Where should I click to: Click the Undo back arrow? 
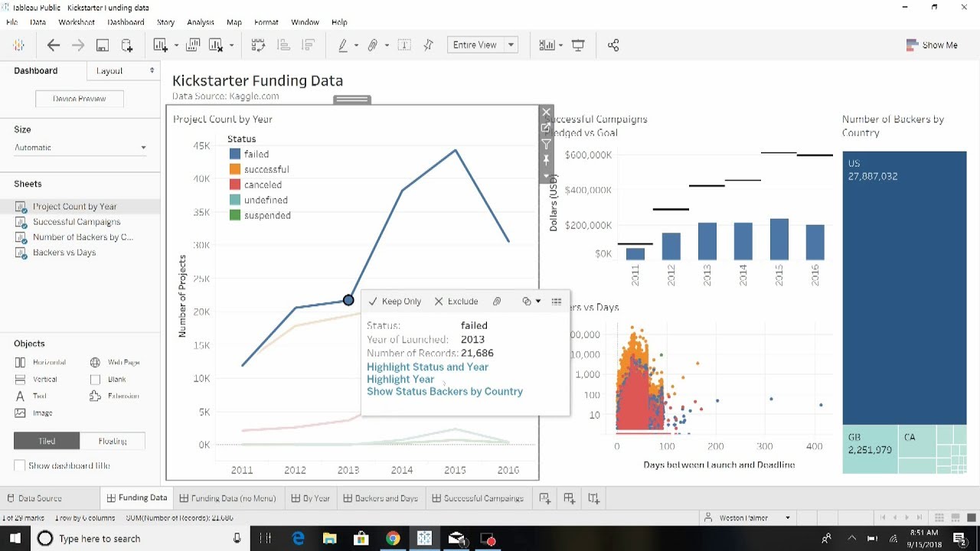pos(54,45)
